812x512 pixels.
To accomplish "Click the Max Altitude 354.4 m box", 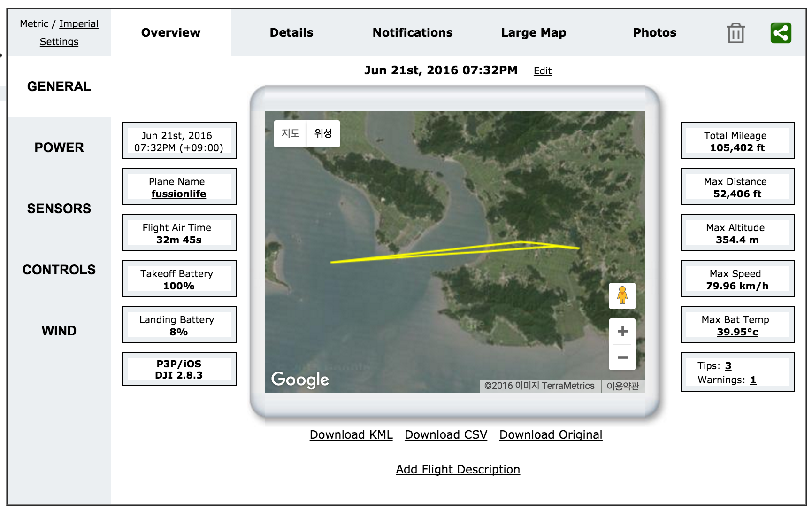I will pyautogui.click(x=737, y=233).
